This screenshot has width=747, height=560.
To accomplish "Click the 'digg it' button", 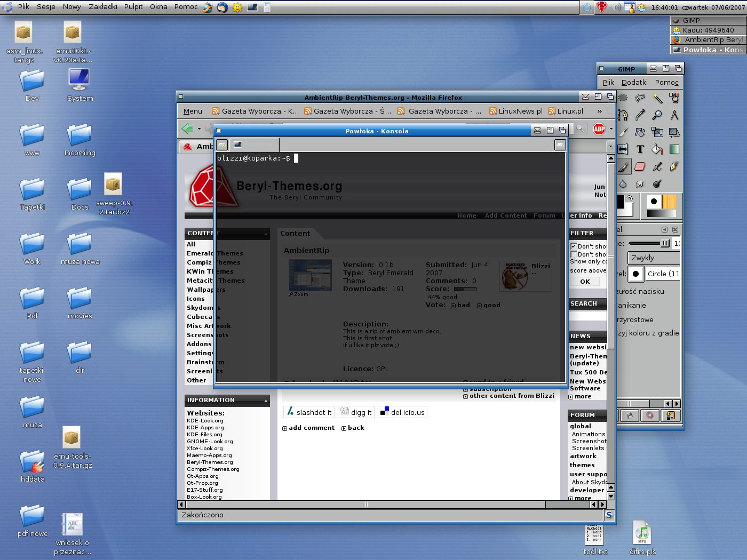I will pos(356,412).
